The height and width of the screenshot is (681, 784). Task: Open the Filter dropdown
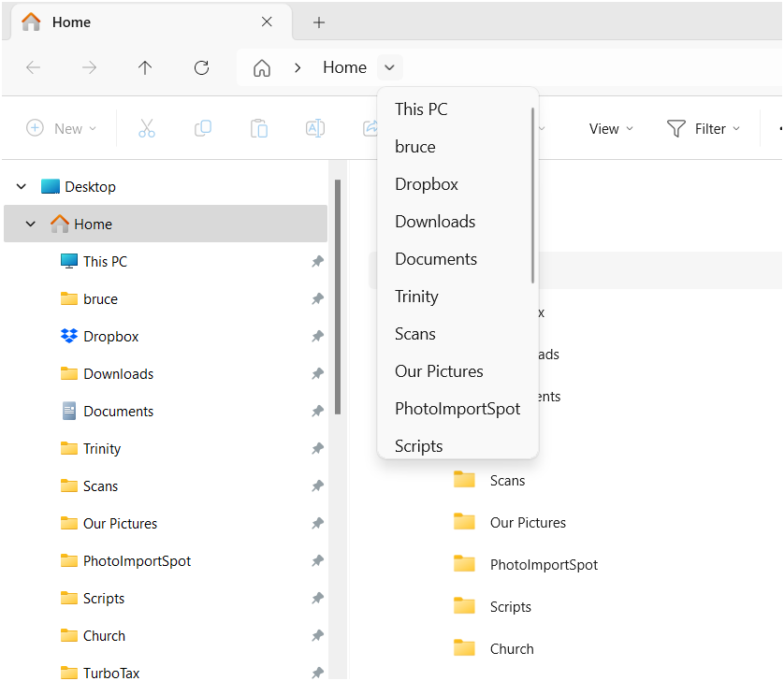(704, 128)
